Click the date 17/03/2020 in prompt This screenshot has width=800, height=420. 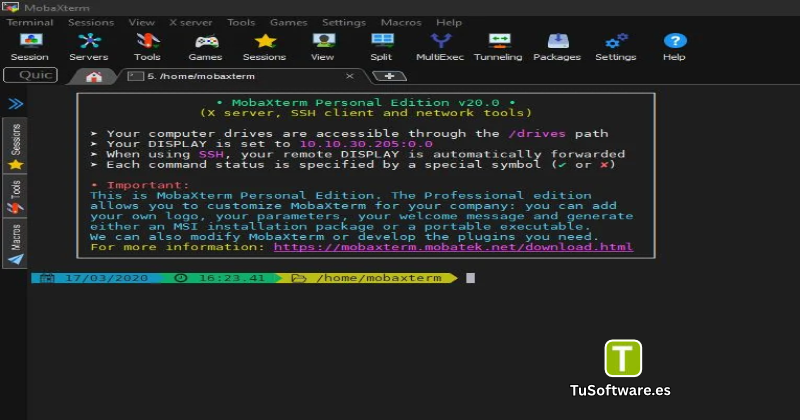click(x=106, y=278)
